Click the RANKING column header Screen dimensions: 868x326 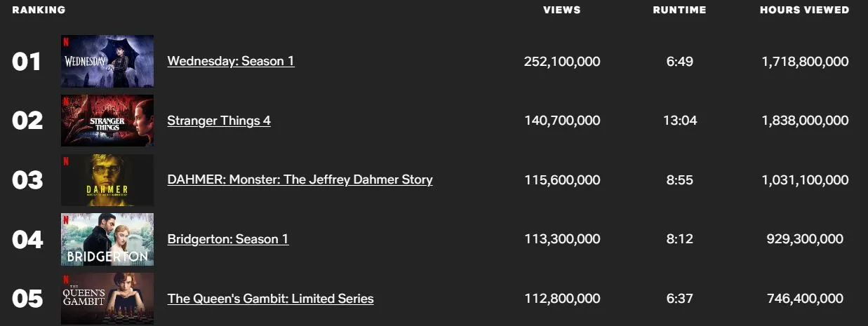click(39, 10)
